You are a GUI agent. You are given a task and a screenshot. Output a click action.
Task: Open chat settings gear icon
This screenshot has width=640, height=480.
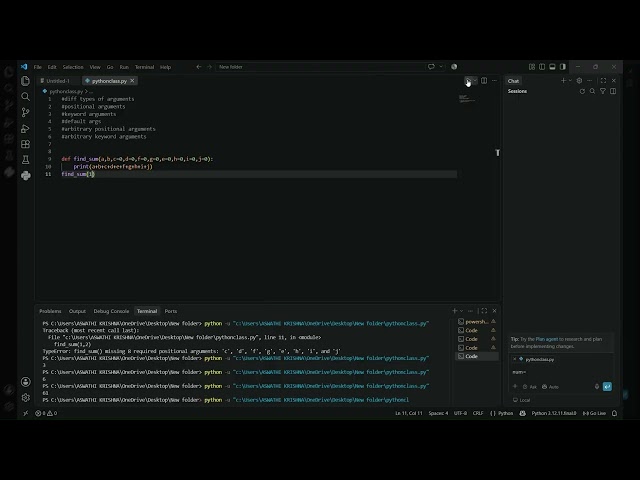[x=579, y=81]
